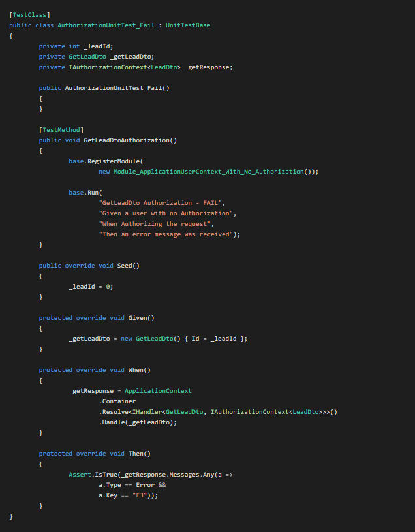Image resolution: width=415 pixels, height=532 pixels.
Task: Click the "Then an error message was received" string
Action: [x=168, y=234]
